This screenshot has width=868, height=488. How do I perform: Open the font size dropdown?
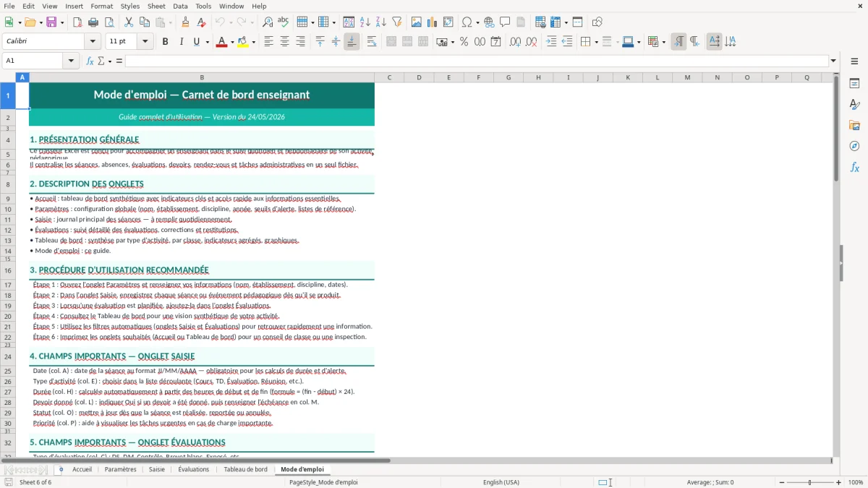pos(145,42)
